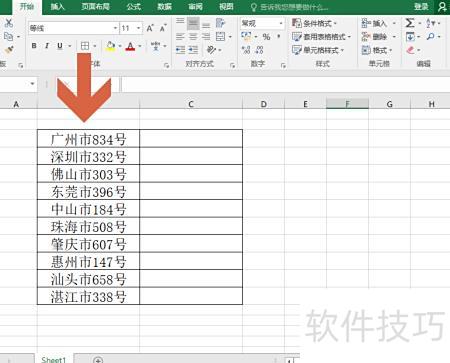
Task: Align text right
Action: [206, 36]
